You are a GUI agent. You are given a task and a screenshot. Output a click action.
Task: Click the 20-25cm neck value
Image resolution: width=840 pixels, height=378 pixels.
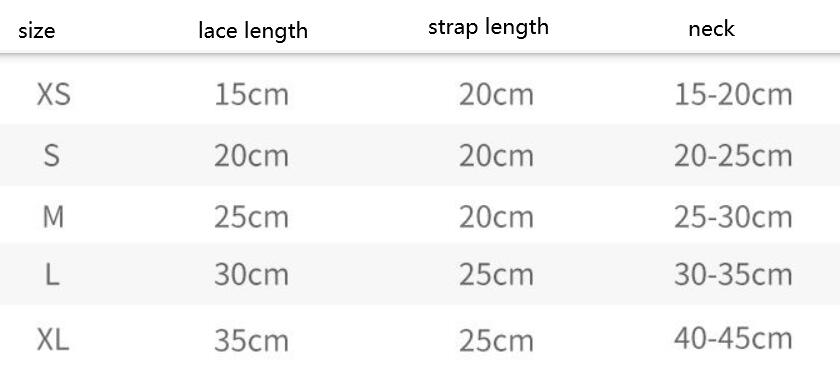733,156
